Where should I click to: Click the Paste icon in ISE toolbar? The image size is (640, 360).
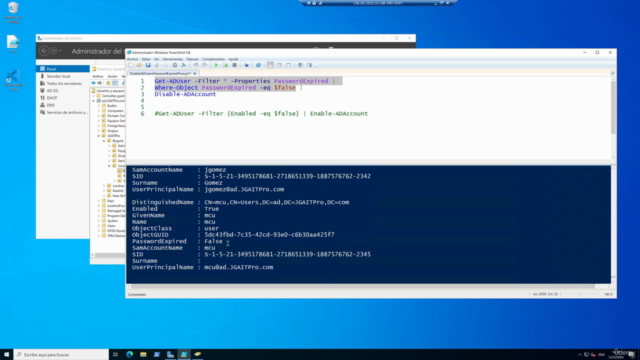tap(175, 65)
